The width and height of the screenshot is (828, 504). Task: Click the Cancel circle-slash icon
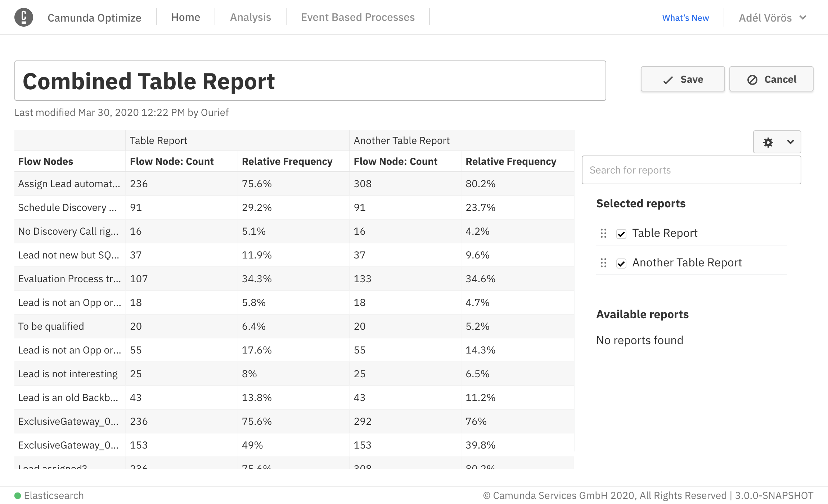pyautogui.click(x=752, y=80)
